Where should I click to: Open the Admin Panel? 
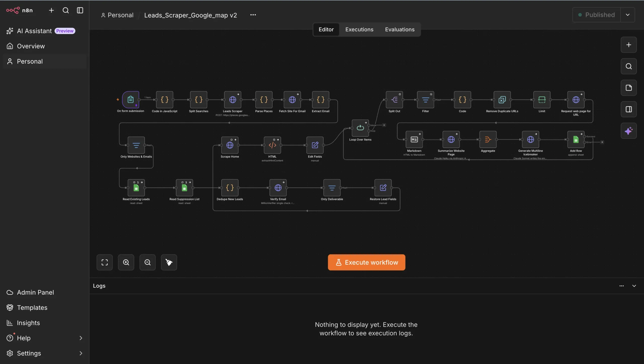click(x=45, y=292)
